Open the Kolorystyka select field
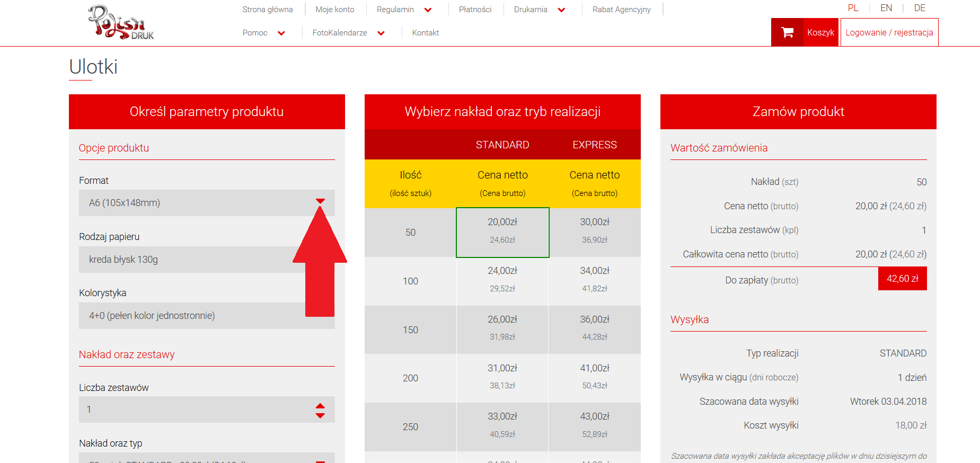The height and width of the screenshot is (463, 980). 191,316
